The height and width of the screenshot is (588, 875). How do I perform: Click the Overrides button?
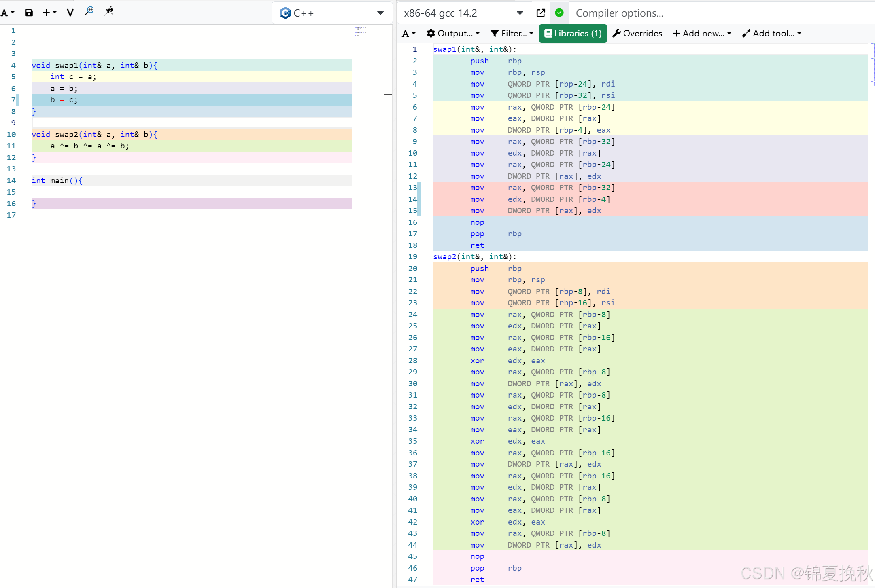point(637,33)
